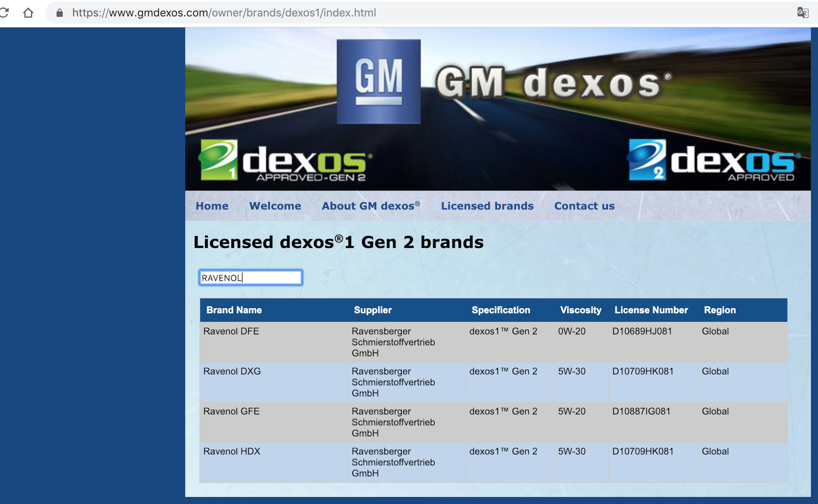Click Ravenol DXG license number D10709HK081

643,372
